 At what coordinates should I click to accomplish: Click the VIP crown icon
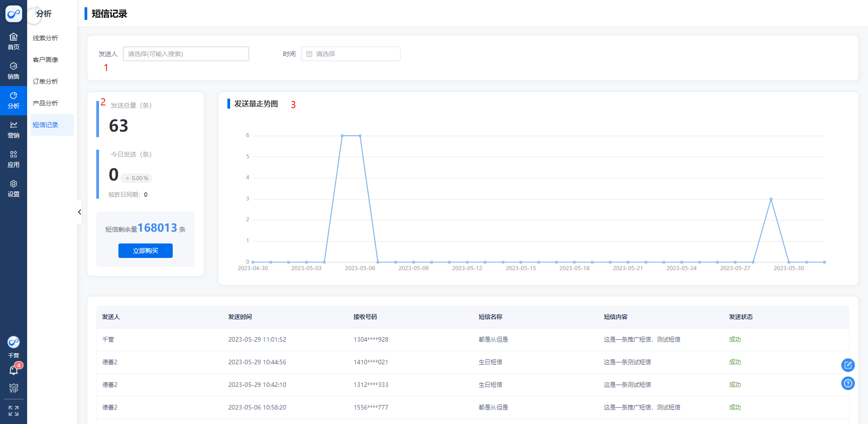(14, 388)
